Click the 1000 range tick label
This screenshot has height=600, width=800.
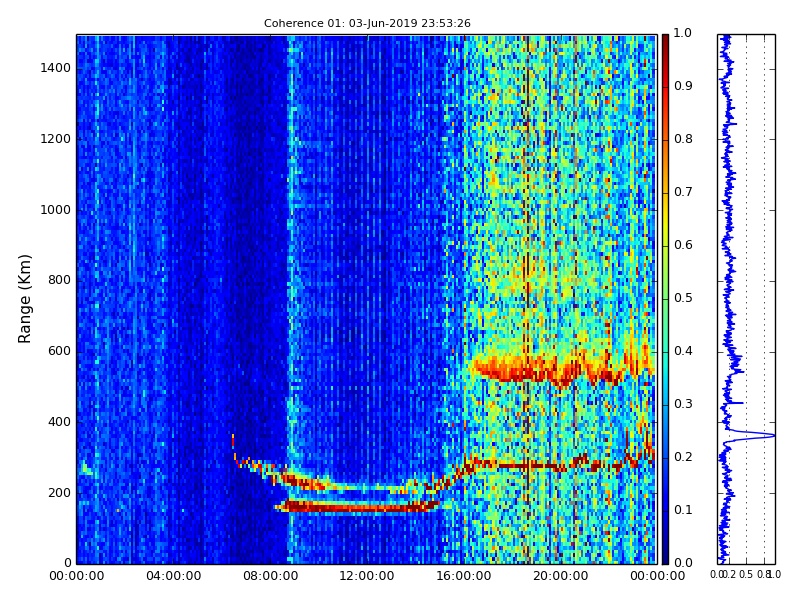[x=56, y=210]
